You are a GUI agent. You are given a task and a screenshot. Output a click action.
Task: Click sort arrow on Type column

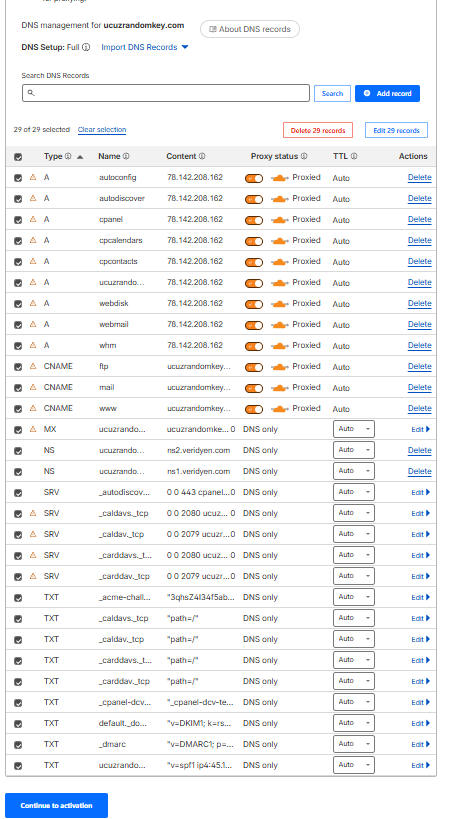[80, 157]
